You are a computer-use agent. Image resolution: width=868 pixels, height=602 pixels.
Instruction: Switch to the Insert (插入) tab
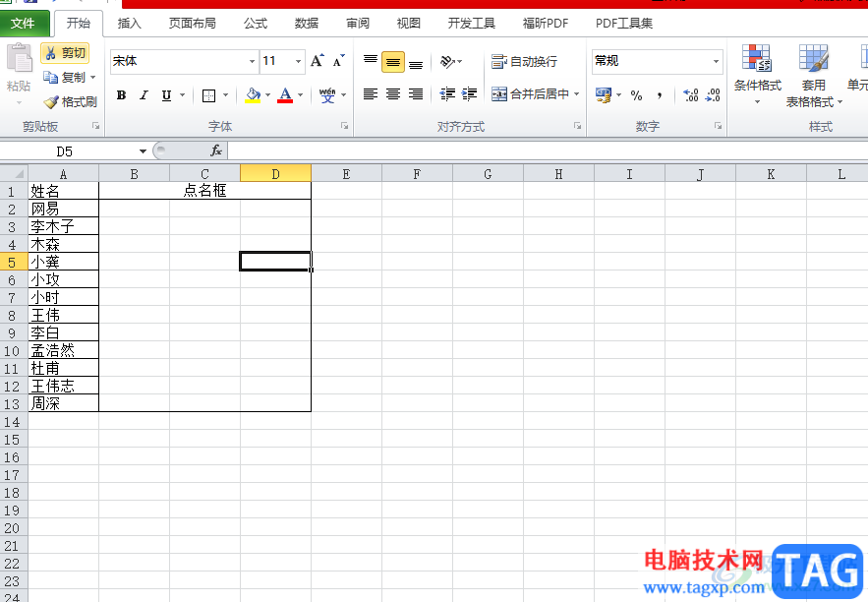click(x=130, y=24)
